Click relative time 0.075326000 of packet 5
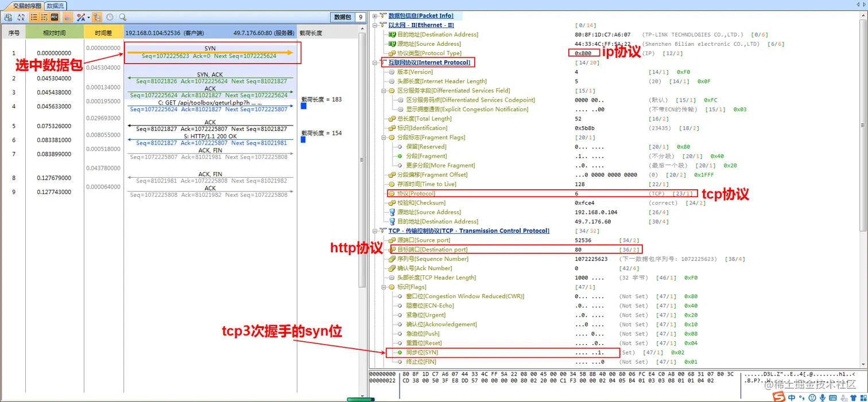This screenshot has width=868, height=402. tap(54, 126)
